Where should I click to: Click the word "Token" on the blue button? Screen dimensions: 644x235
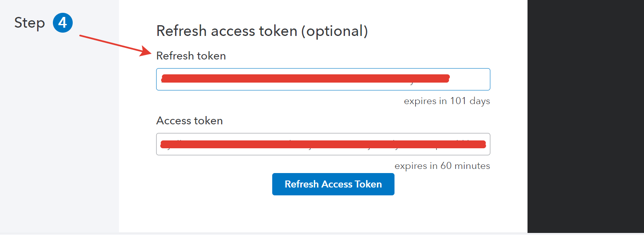(x=368, y=184)
